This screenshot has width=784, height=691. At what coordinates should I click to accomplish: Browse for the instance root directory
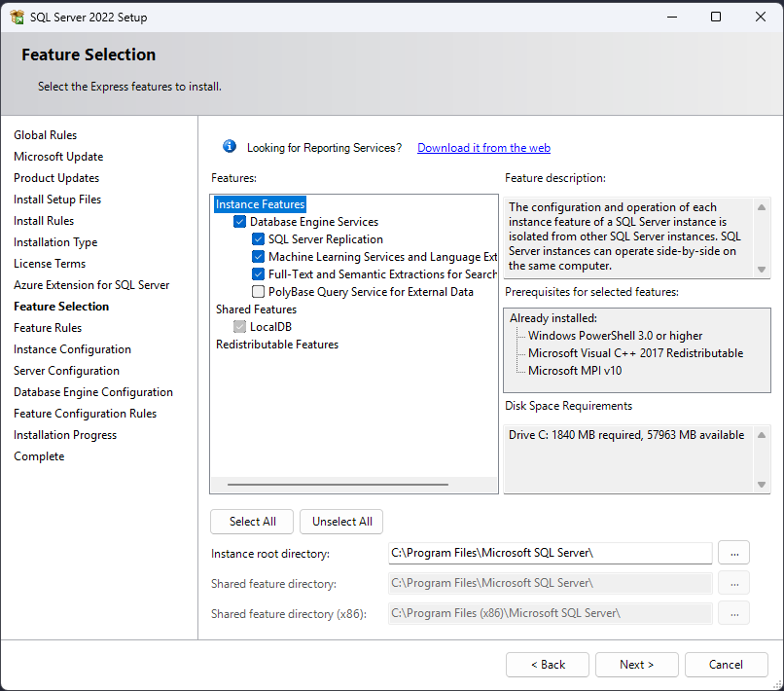click(x=733, y=553)
